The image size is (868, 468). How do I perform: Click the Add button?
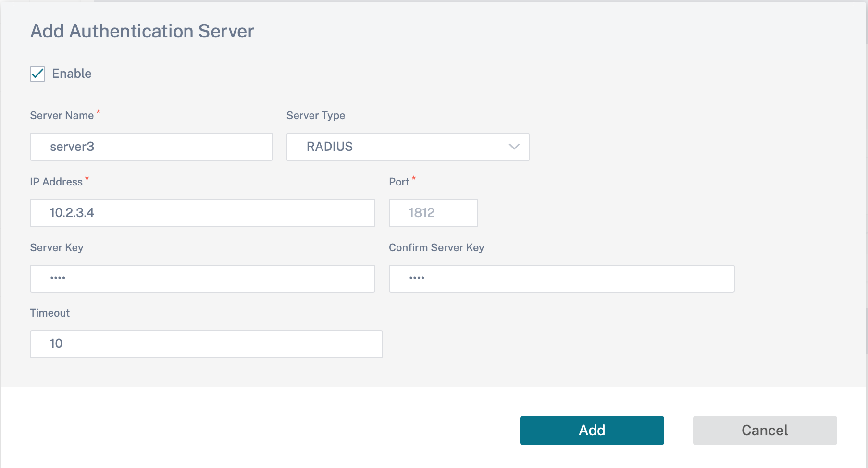pyautogui.click(x=592, y=431)
